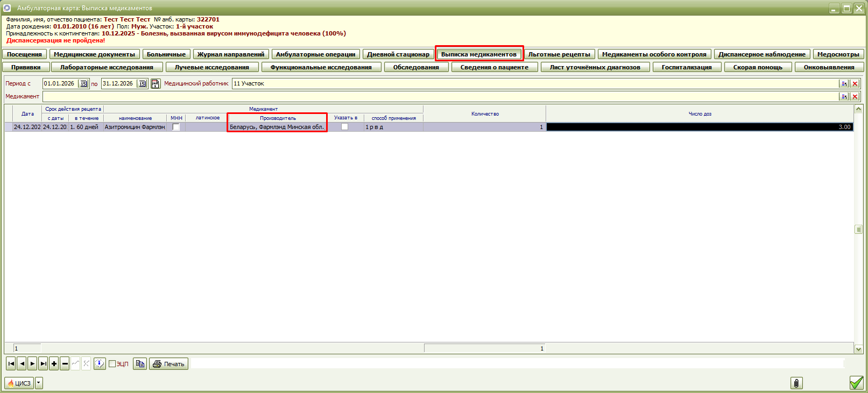Delete record using the minus button
The width and height of the screenshot is (868, 393).
click(65, 364)
